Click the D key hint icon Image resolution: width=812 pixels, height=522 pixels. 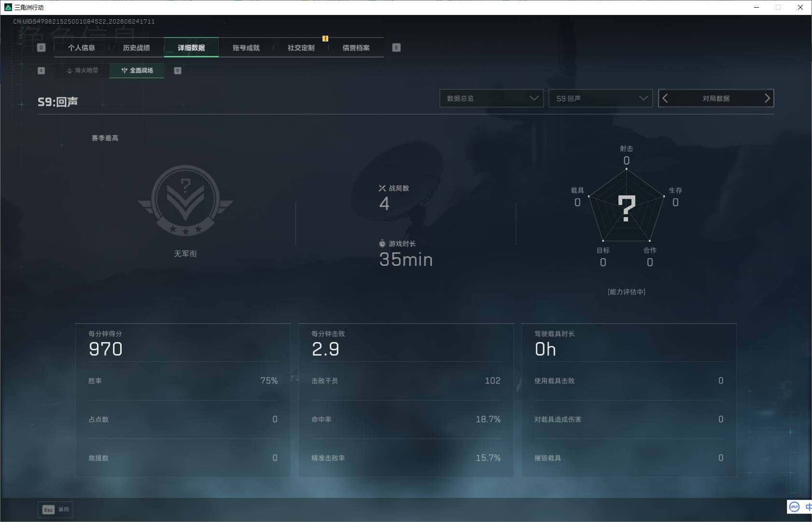(178, 70)
